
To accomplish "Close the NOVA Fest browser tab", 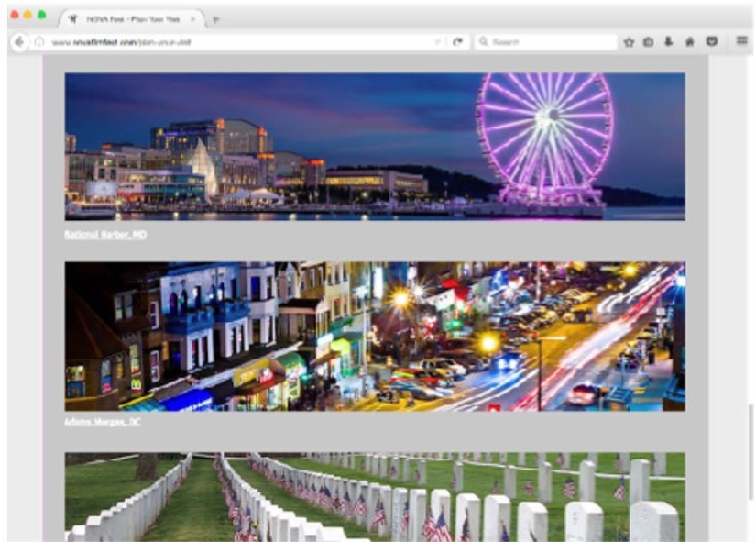I will coord(193,18).
